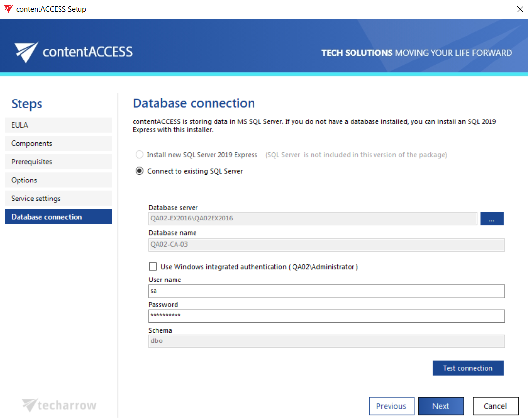This screenshot has height=420, width=528.
Task: Close the contentACCESS Setup window
Action: (x=519, y=9)
